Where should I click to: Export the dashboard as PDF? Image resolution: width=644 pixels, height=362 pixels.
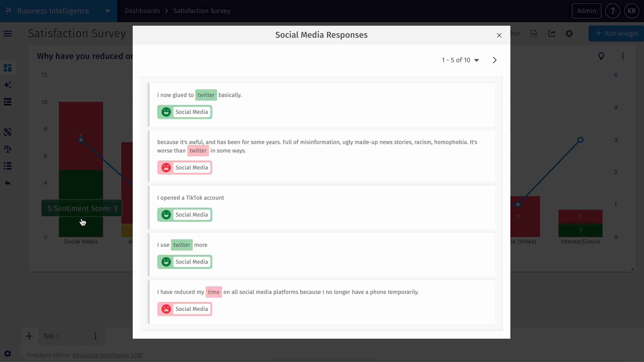pos(534,33)
